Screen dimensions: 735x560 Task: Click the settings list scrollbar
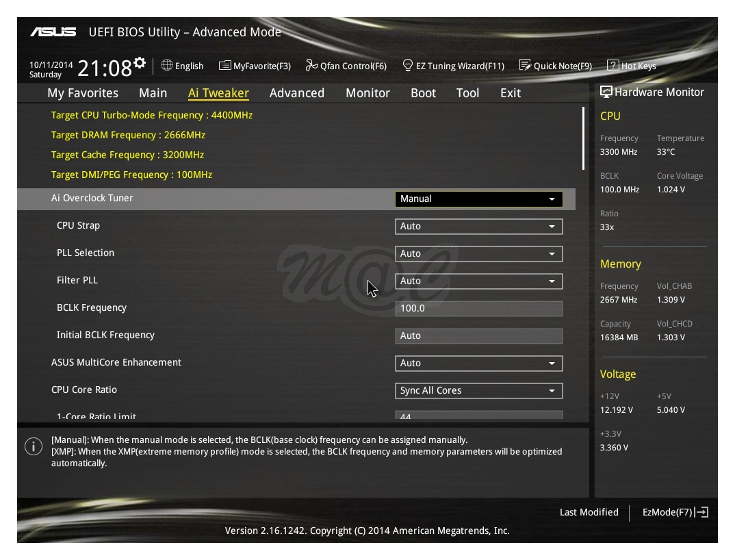[583, 138]
